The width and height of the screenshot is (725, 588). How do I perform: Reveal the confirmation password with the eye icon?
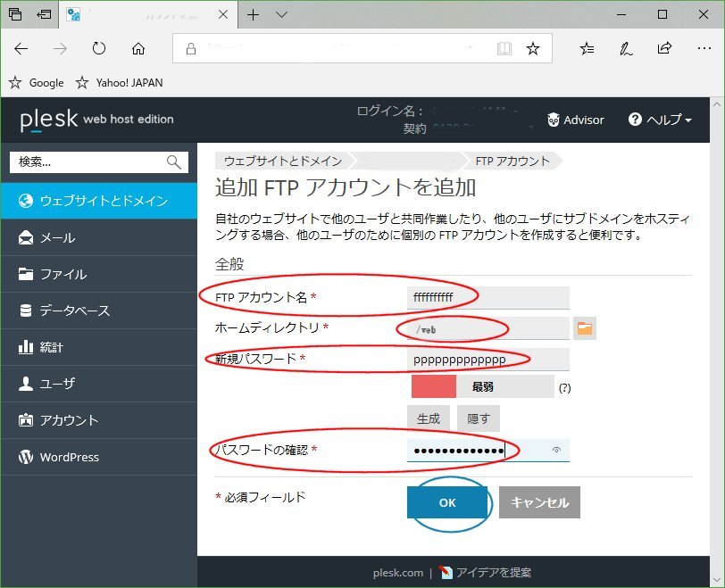(x=558, y=451)
